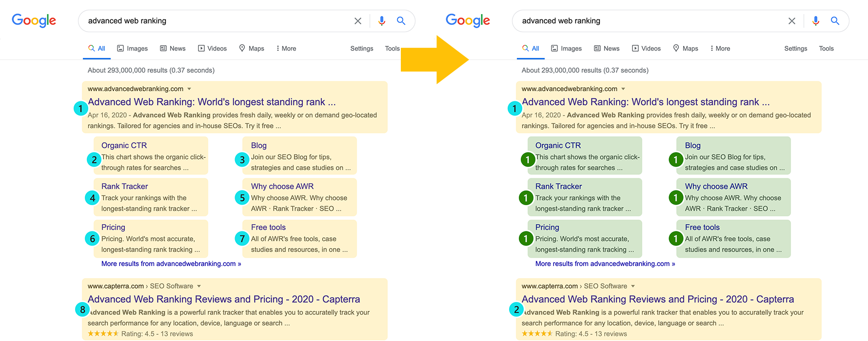The image size is (868, 341).
Task: Click the blue search magnifier on right page
Action: [x=835, y=21]
